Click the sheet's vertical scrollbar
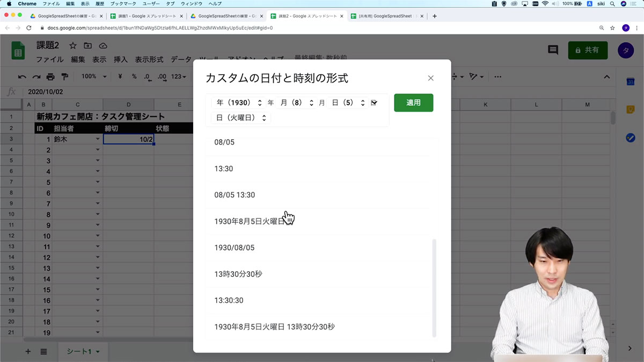Image resolution: width=644 pixels, height=362 pixels. click(x=613, y=117)
